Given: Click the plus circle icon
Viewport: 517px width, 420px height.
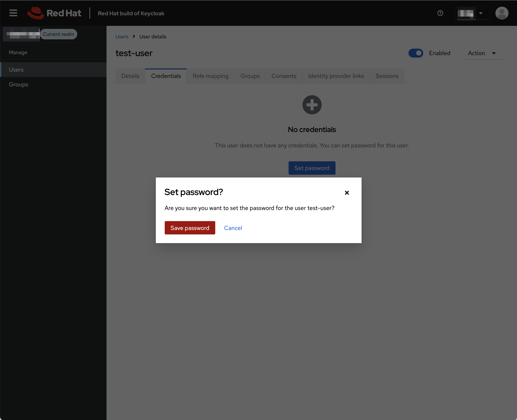Looking at the screenshot, I should 312,105.
